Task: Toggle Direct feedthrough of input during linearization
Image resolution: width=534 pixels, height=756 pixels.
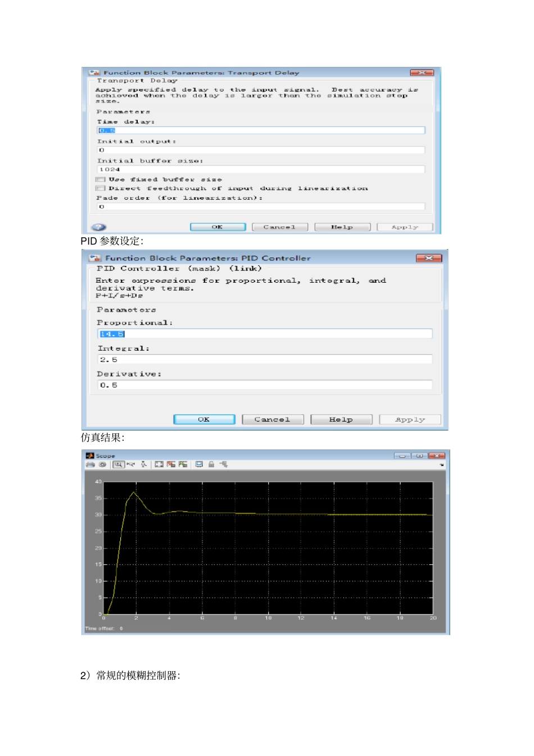Action: (100, 188)
